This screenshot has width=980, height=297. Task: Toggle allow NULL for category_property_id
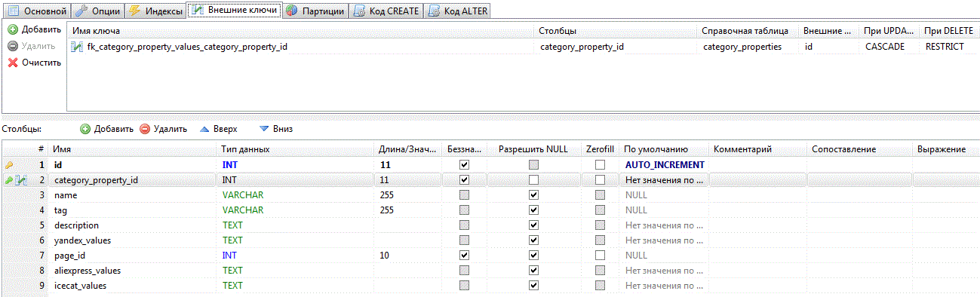pos(533,180)
